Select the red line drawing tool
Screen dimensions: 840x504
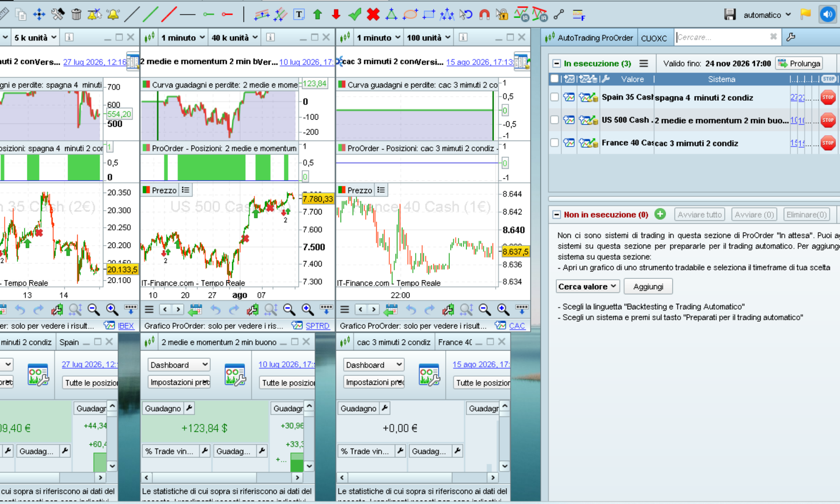169,15
